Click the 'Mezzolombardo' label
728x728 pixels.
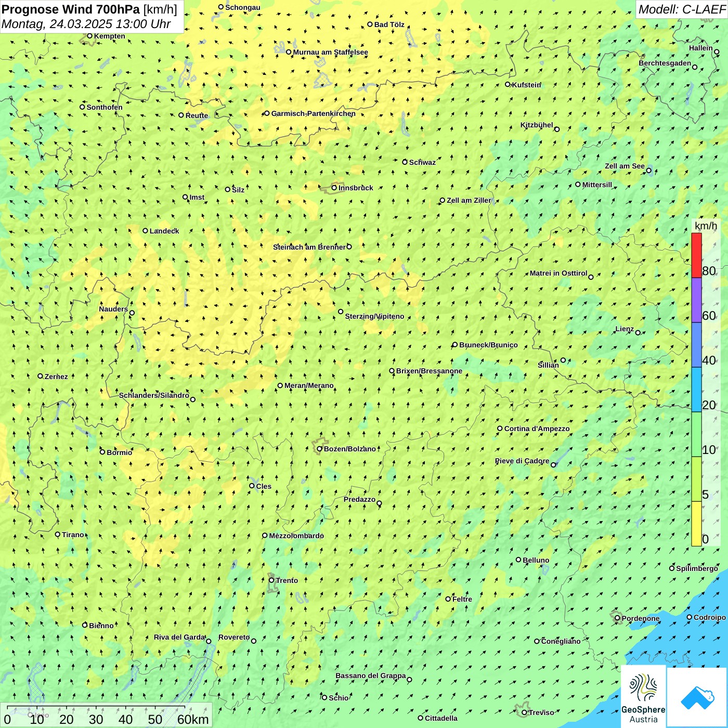[296, 536]
